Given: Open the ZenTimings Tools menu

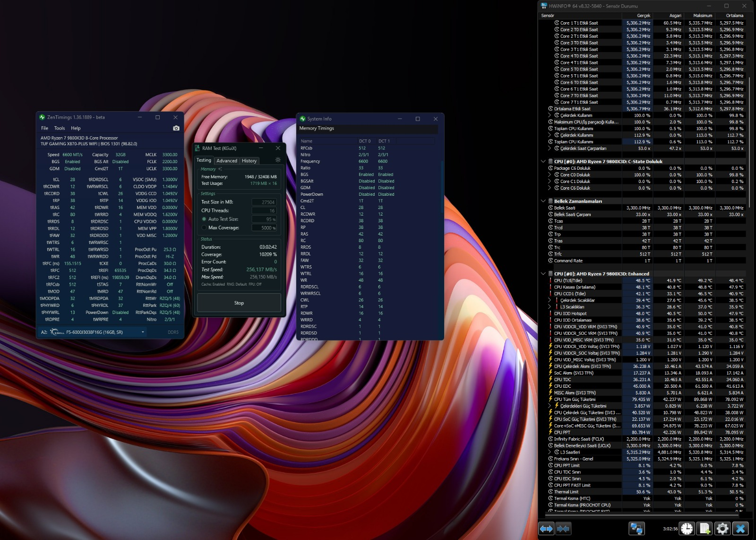Looking at the screenshot, I should (x=60, y=128).
